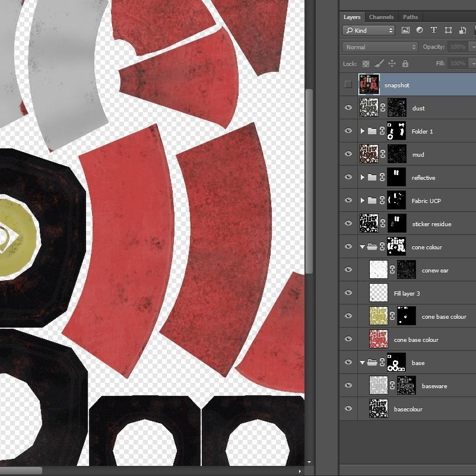Hide the reflective group
The width and height of the screenshot is (476, 476).
348,177
